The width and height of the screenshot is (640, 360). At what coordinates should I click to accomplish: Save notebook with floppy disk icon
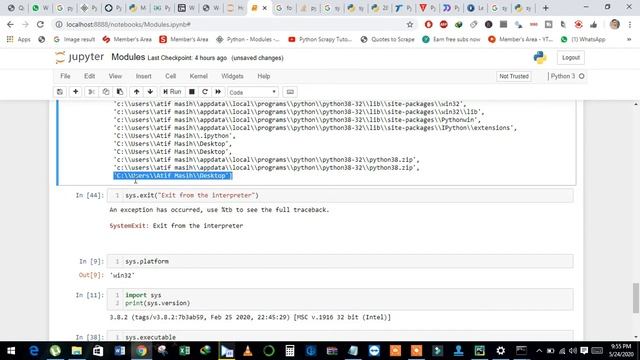tap(60, 92)
